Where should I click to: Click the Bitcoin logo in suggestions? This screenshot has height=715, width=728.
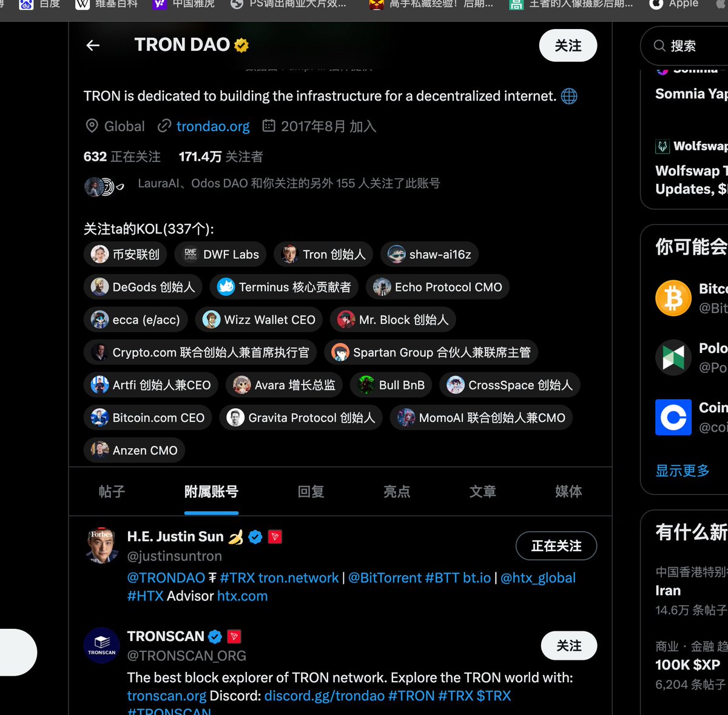click(673, 298)
